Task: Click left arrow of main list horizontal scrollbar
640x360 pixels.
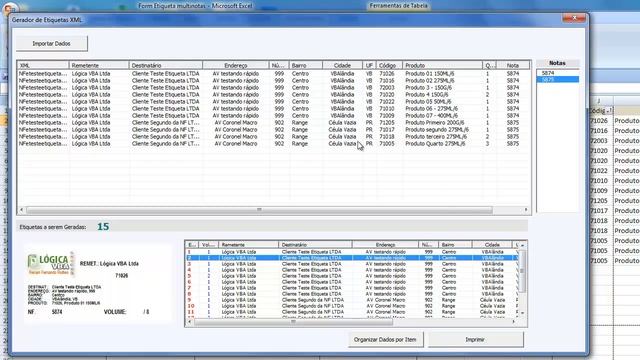Action: pyautogui.click(x=22, y=210)
